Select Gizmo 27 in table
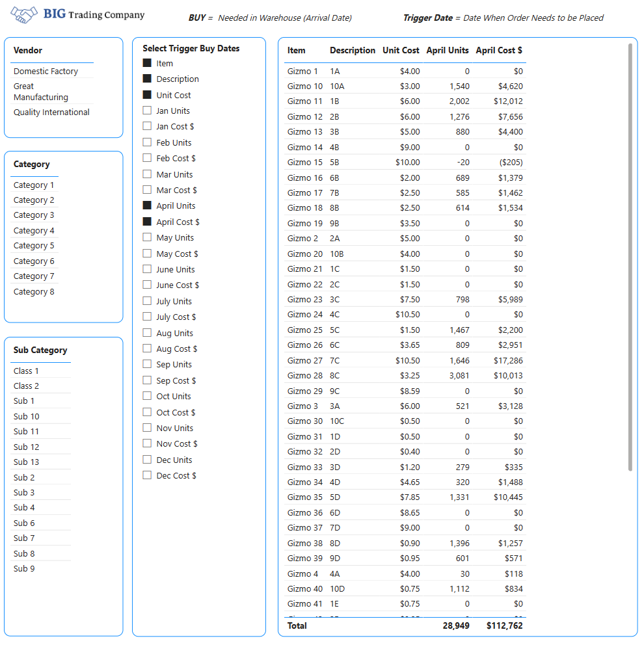 click(305, 361)
